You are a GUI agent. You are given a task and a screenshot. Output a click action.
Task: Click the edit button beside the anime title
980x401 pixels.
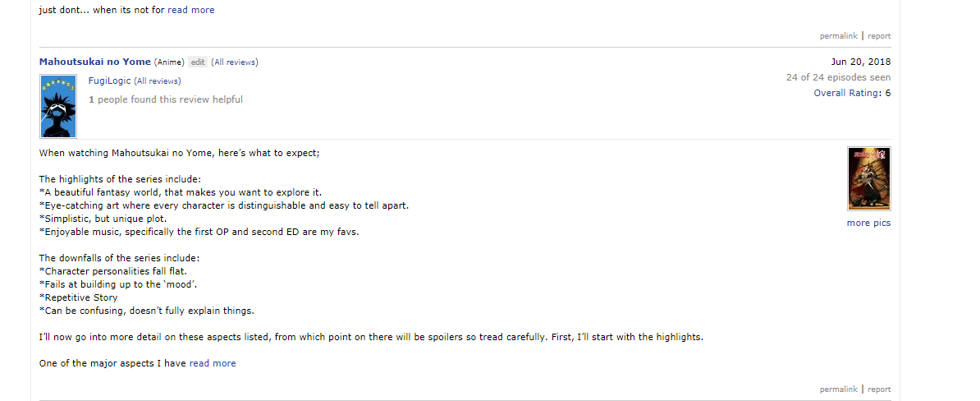[x=198, y=62]
